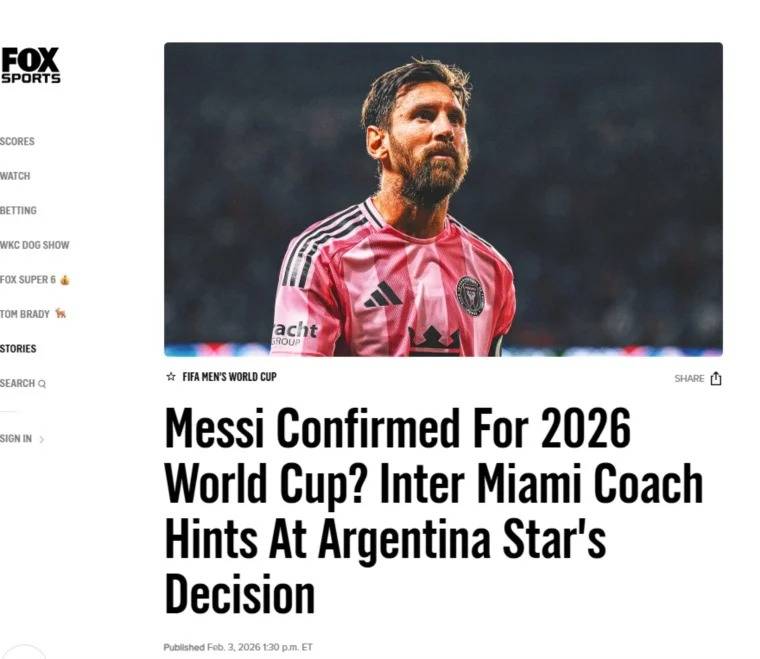Go to the Tom Brady text link
The image size is (760, 659).
click(25, 314)
